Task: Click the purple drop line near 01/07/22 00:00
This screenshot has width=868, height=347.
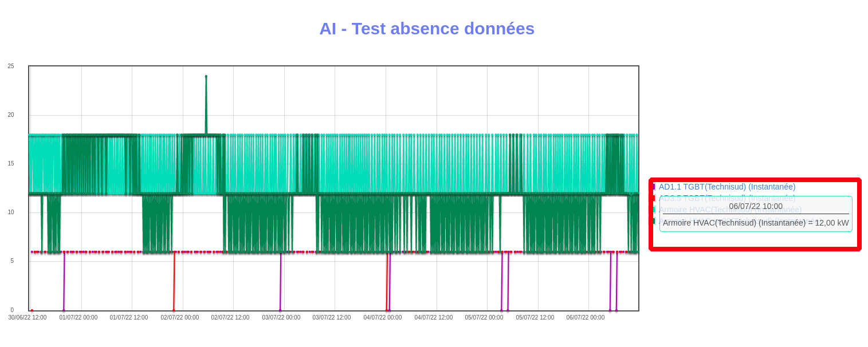Action: point(64,281)
